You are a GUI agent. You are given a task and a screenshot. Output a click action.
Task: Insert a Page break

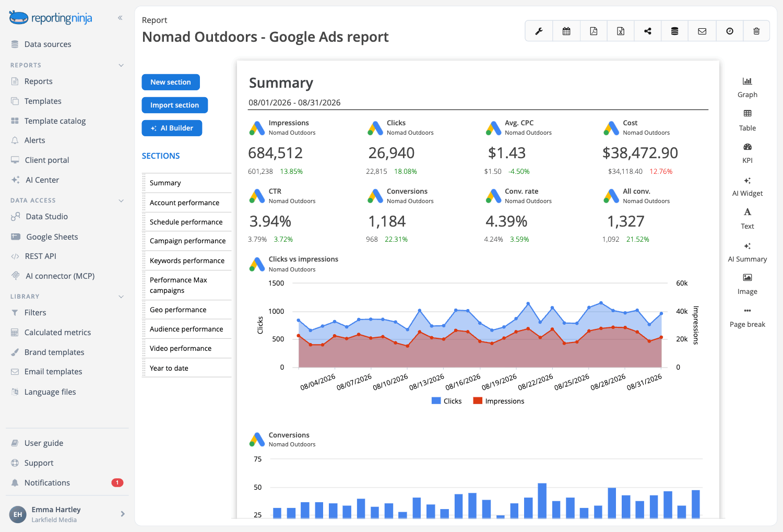(748, 317)
